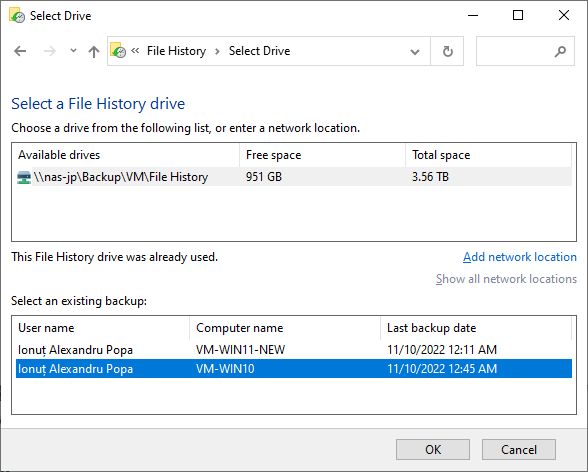The image size is (588, 472).
Task: Refresh the Select Drive view
Action: (447, 51)
